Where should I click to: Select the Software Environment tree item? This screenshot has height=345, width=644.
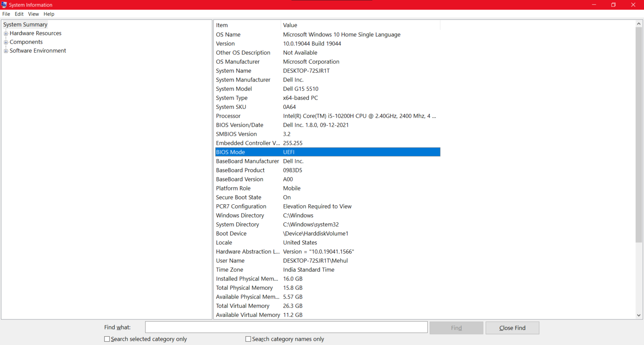[38, 51]
